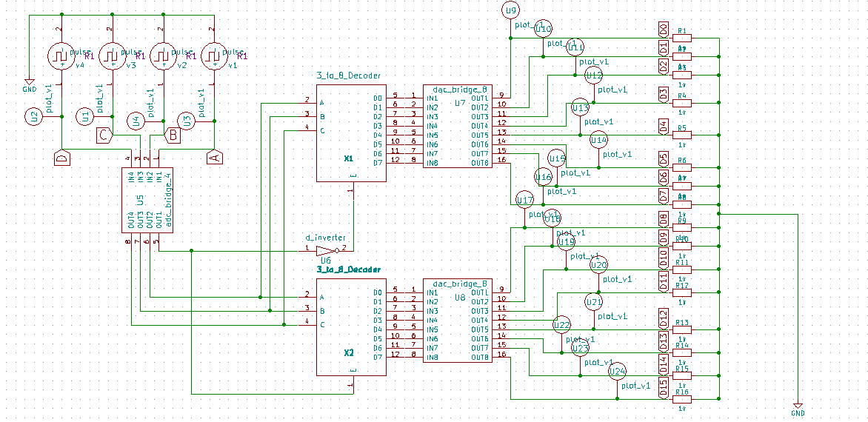
Task: Click the d_inverter label text
Action: [x=326, y=237]
